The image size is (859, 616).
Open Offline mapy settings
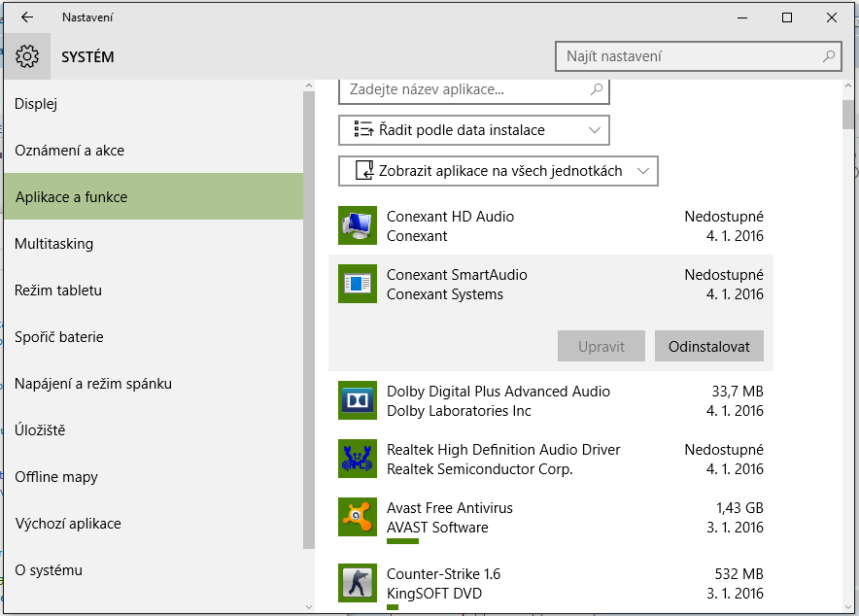click(x=154, y=476)
